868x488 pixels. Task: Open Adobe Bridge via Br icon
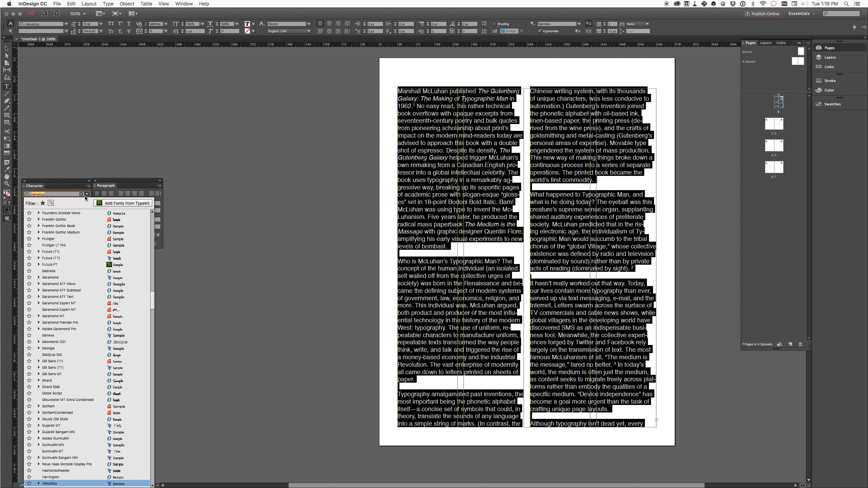click(x=45, y=14)
